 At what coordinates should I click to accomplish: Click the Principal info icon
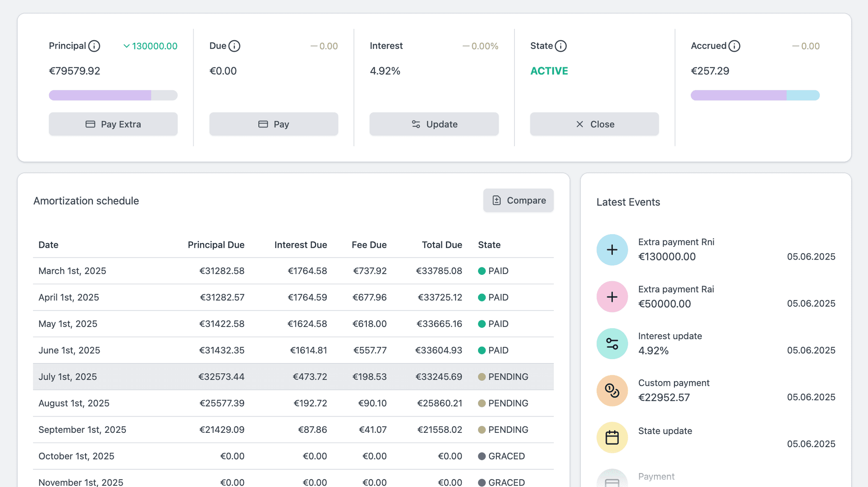[95, 46]
